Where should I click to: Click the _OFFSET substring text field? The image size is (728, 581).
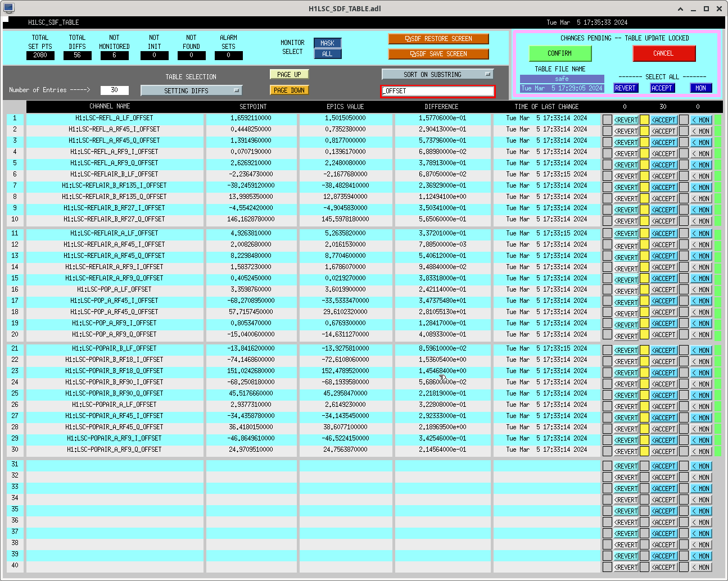[437, 91]
